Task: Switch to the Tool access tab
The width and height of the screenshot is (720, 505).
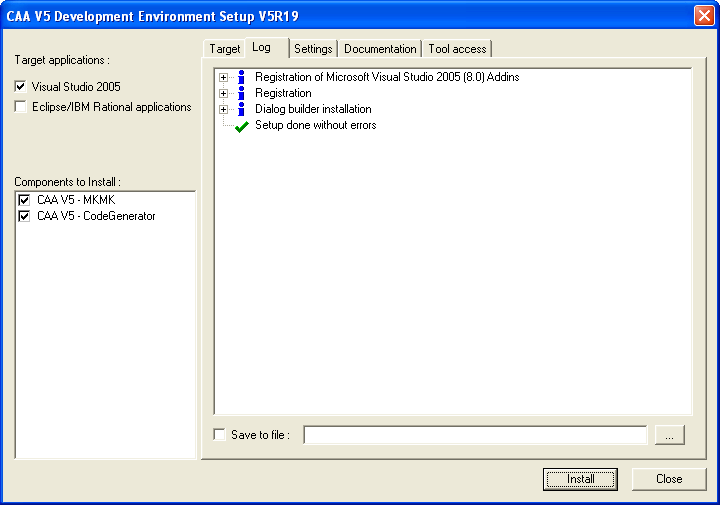Action: [x=457, y=49]
